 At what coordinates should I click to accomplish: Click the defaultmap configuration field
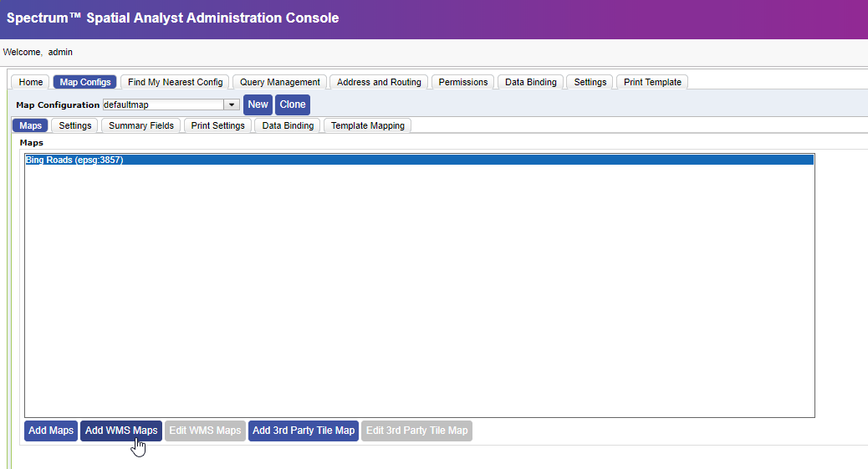pyautogui.click(x=163, y=105)
